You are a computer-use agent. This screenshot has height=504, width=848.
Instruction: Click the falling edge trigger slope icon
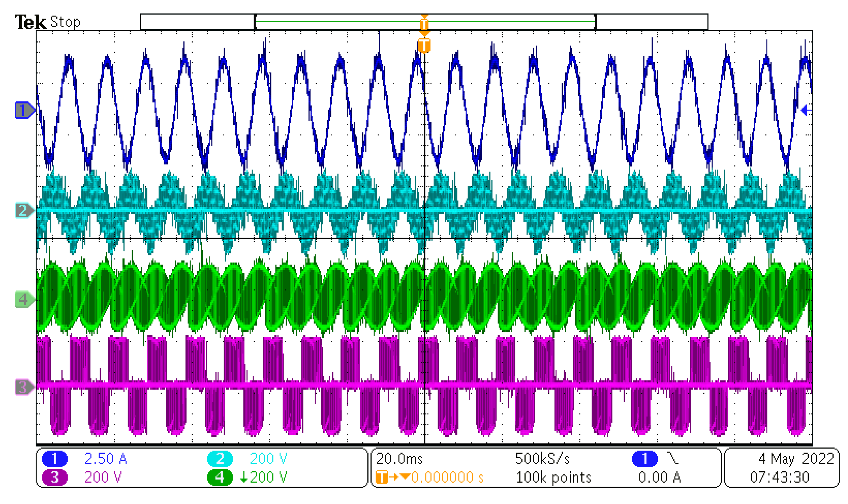click(x=673, y=458)
